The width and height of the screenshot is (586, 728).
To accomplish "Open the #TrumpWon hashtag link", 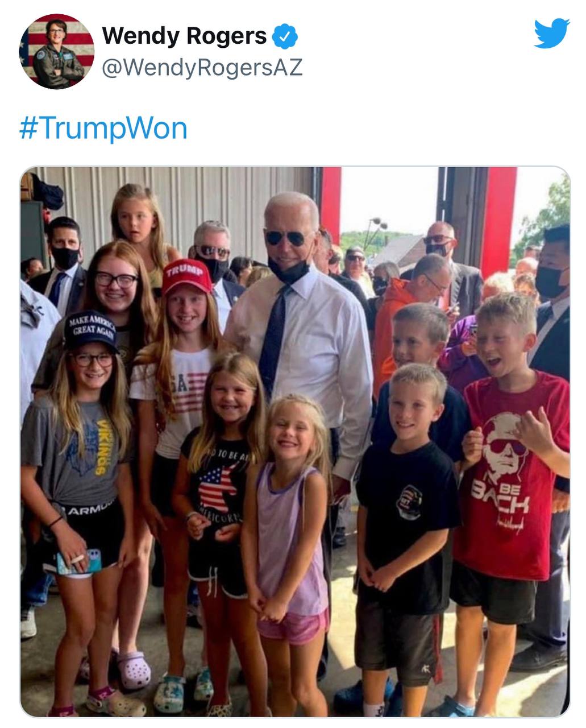I will click(103, 127).
